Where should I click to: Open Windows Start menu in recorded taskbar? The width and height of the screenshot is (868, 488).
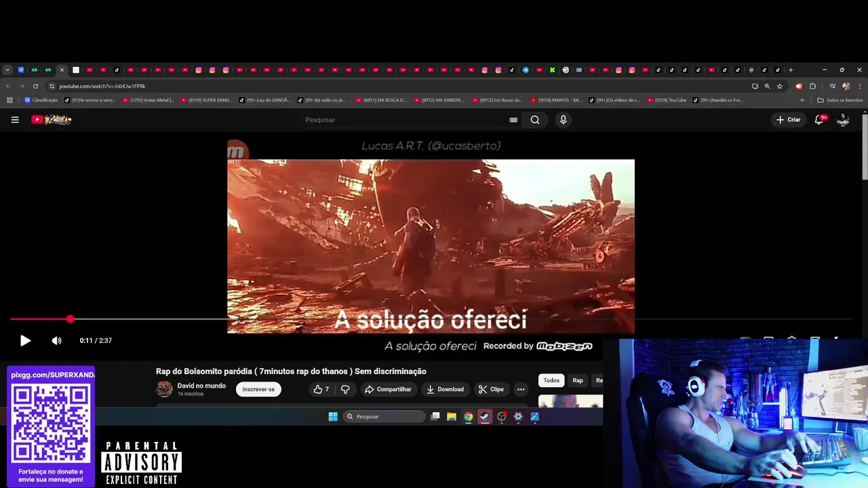[333, 417]
